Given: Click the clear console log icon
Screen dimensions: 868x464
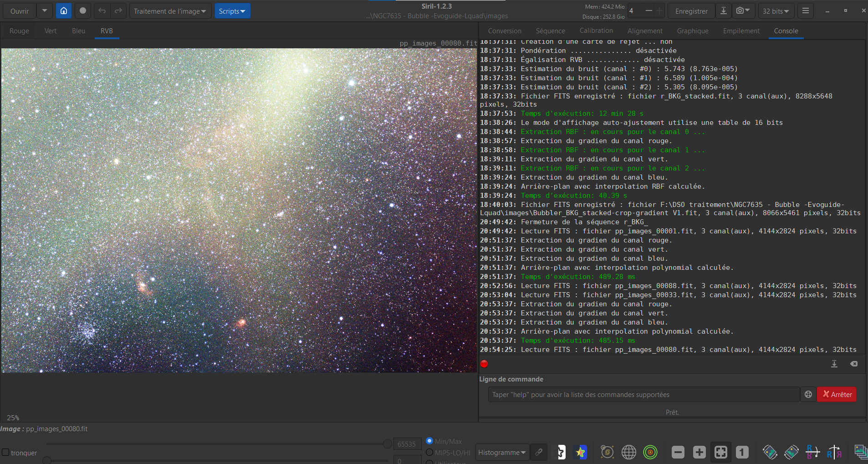Looking at the screenshot, I should click(x=854, y=364).
